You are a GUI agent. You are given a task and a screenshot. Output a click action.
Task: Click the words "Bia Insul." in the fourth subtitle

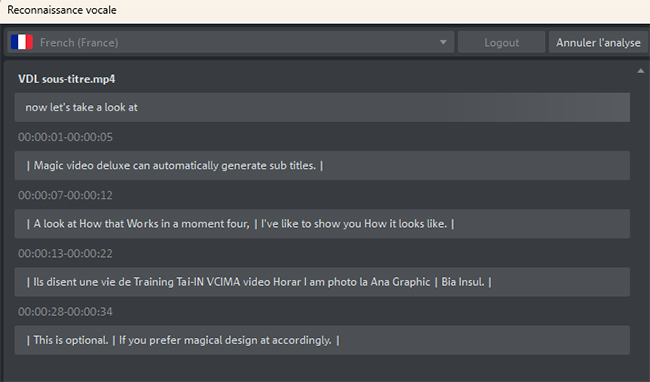pos(463,282)
